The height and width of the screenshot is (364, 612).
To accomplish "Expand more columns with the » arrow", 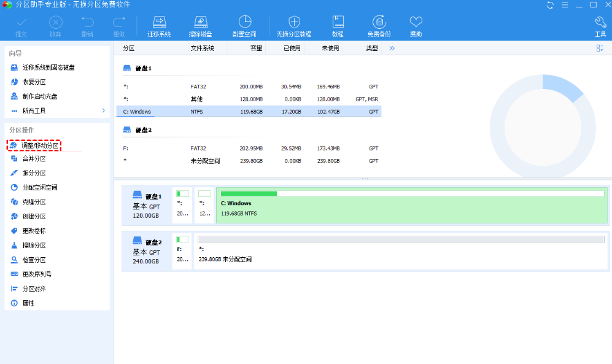I will (x=392, y=48).
